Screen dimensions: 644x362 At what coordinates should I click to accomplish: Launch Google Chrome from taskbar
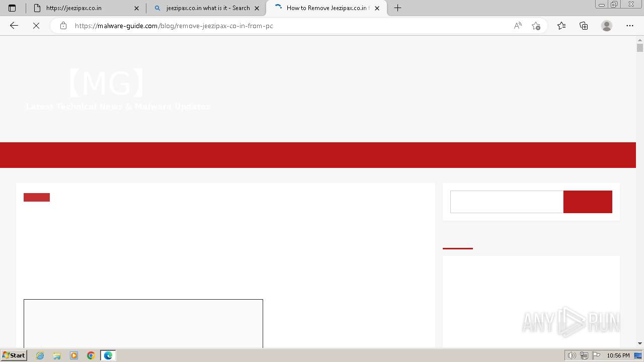coord(91,355)
